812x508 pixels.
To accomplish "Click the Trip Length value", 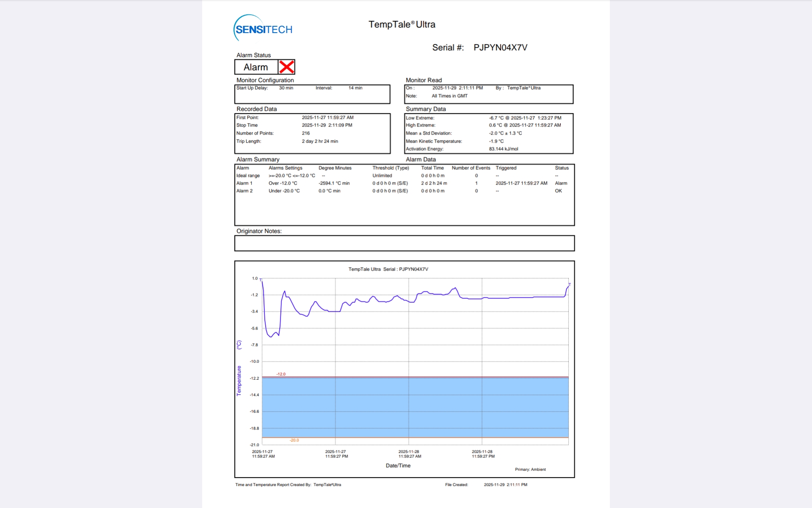I will tap(320, 141).
